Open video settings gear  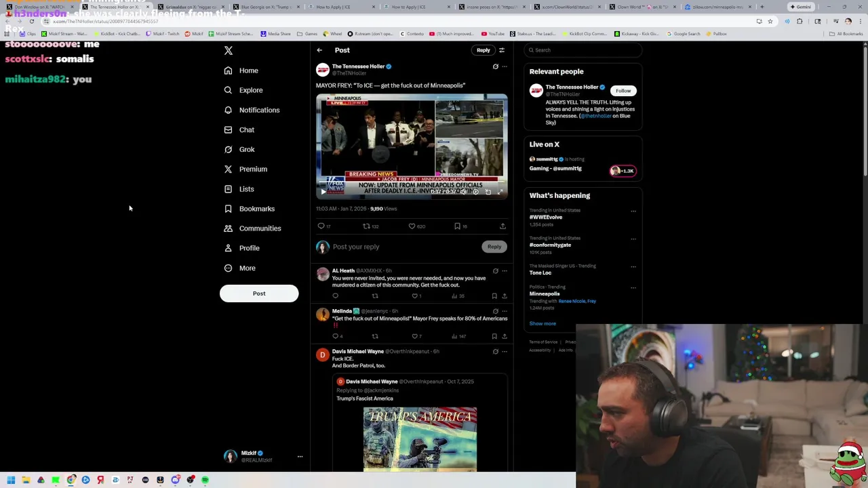click(x=475, y=192)
